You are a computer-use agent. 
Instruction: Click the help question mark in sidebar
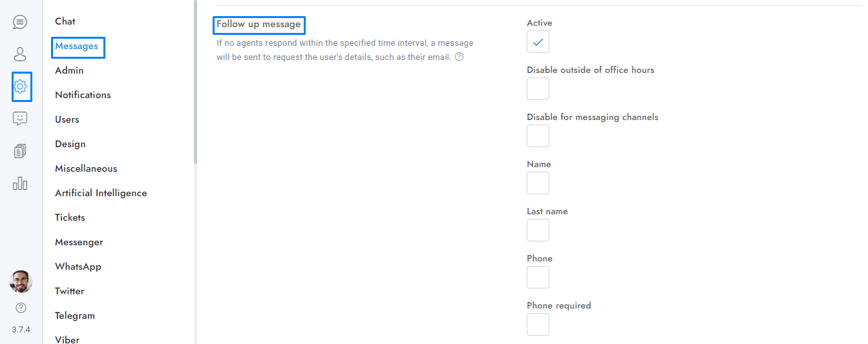pos(21,308)
